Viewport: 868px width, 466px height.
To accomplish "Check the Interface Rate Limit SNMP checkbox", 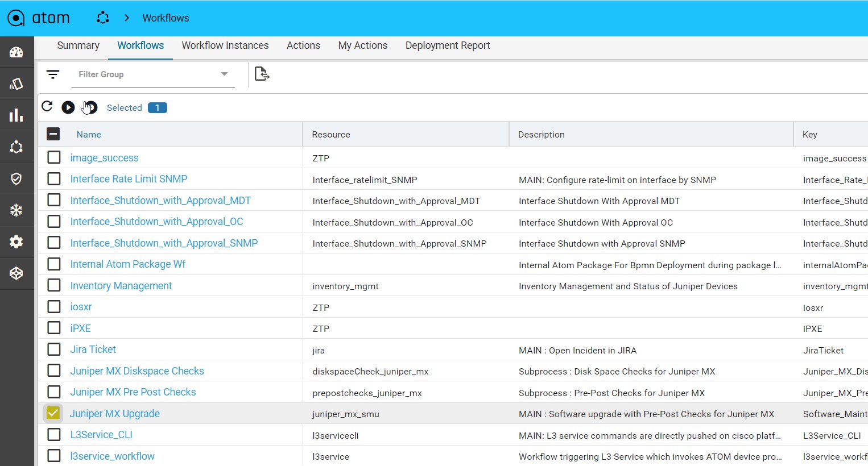I will point(54,179).
